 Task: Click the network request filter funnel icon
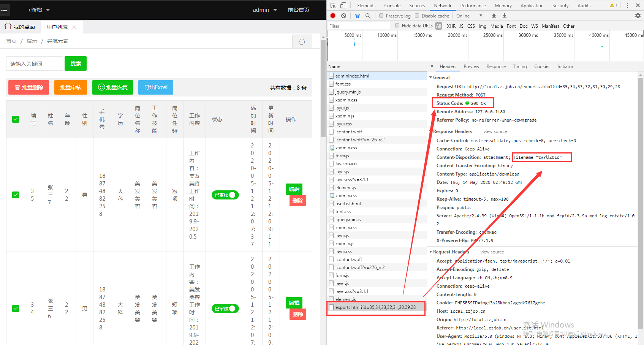(357, 16)
